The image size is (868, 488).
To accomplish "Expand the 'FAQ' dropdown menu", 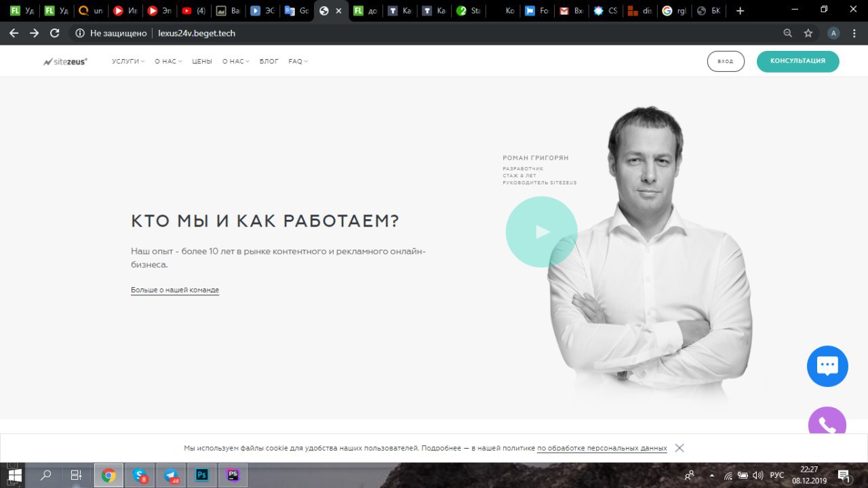I will click(x=298, y=62).
